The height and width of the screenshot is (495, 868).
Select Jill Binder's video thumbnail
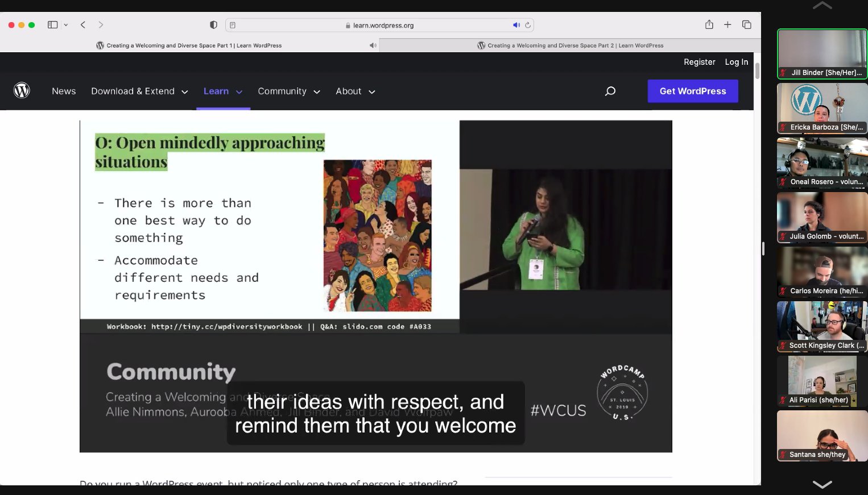point(822,54)
